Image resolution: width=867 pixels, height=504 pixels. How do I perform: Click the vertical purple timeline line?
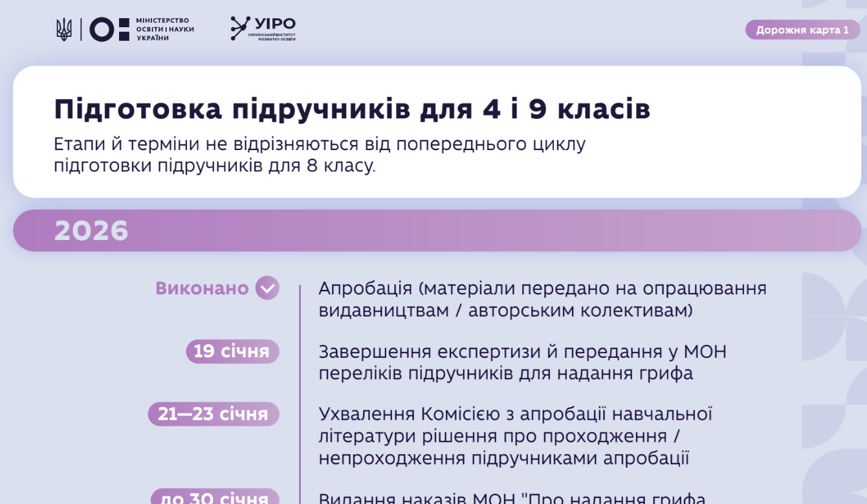pos(300,388)
